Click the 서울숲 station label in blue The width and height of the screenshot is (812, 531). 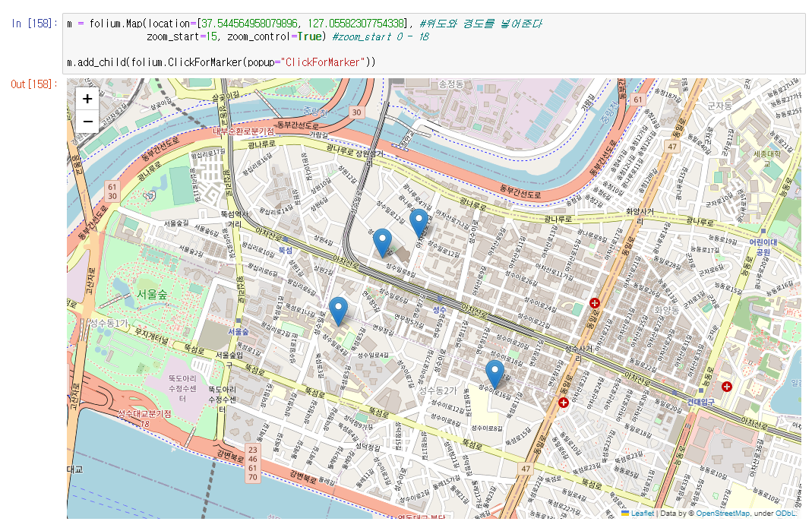coord(239,331)
